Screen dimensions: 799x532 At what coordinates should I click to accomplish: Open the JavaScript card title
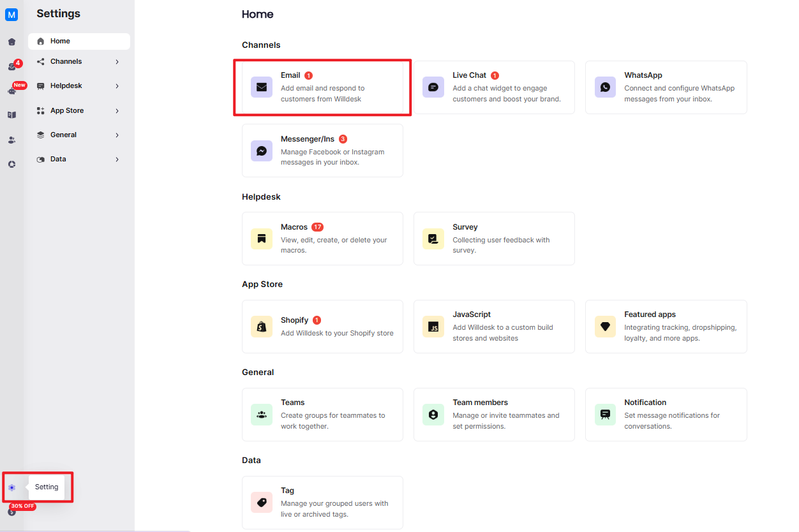[x=472, y=314]
